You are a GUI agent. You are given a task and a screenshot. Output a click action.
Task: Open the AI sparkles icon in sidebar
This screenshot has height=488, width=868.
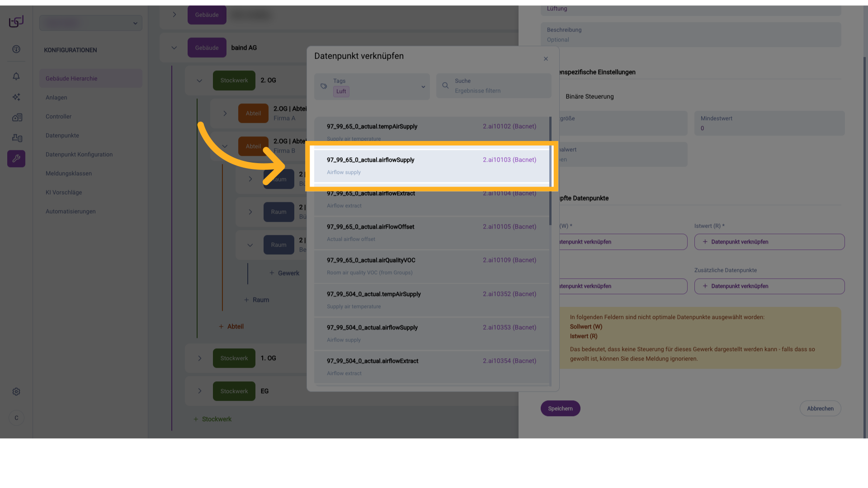tap(16, 97)
